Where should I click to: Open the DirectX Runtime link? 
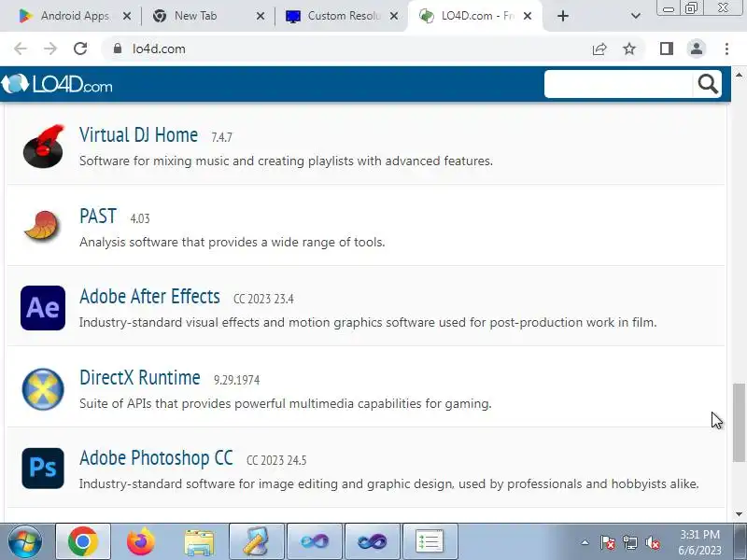tap(139, 378)
